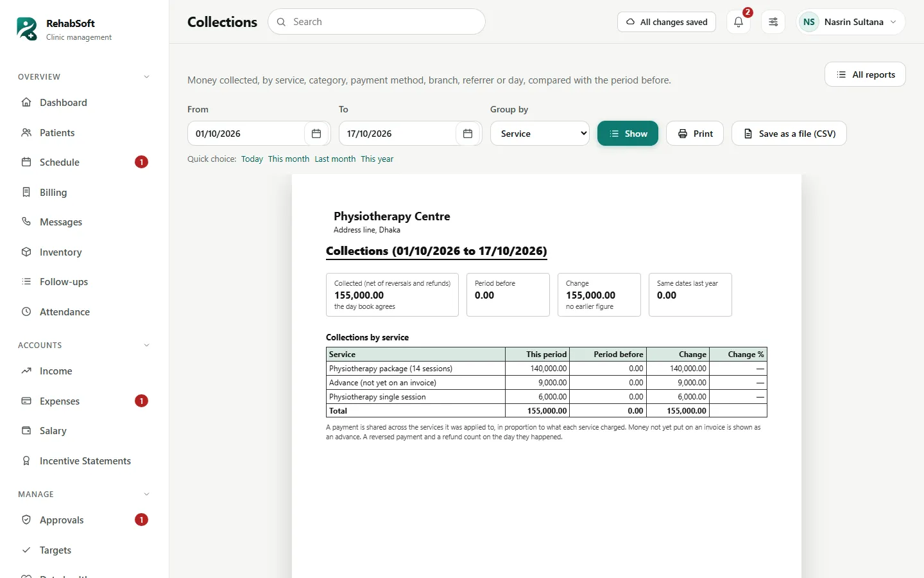Open the Billing page
Image resolution: width=924 pixels, height=578 pixels.
pos(85,192)
